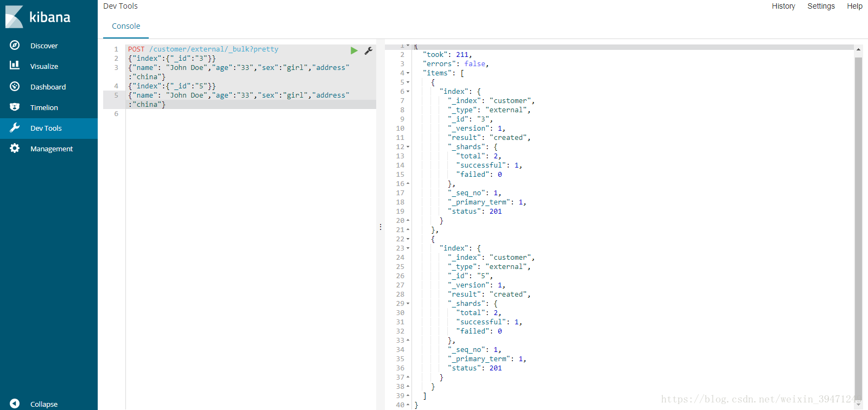The image size is (868, 410).
Task: Select the Dev Tools wrench icon in sidebar
Action: (x=15, y=128)
